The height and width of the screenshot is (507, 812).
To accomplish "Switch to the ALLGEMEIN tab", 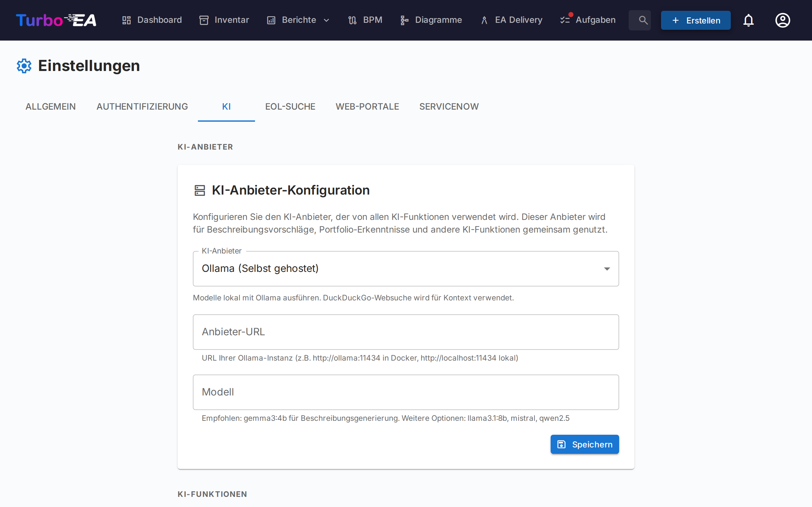I will (x=50, y=106).
